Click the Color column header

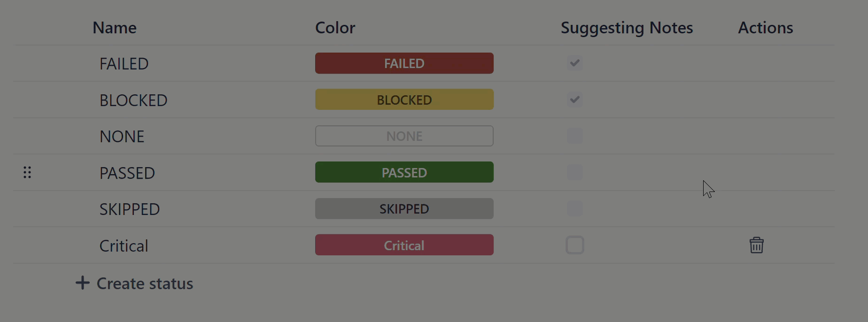[x=335, y=28]
